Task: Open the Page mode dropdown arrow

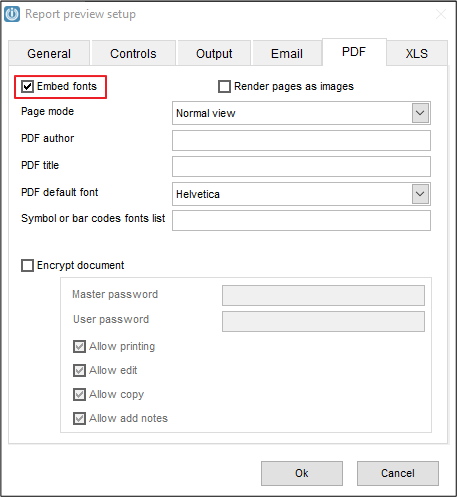Action: click(420, 113)
